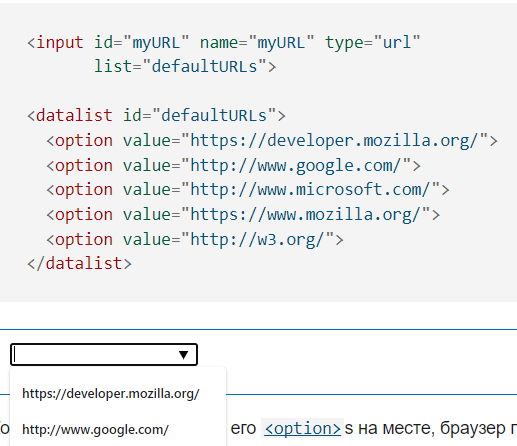Click the opening <datalist id="defaultURLs"> line
The height and width of the screenshot is (446, 517).
pyautogui.click(x=156, y=116)
